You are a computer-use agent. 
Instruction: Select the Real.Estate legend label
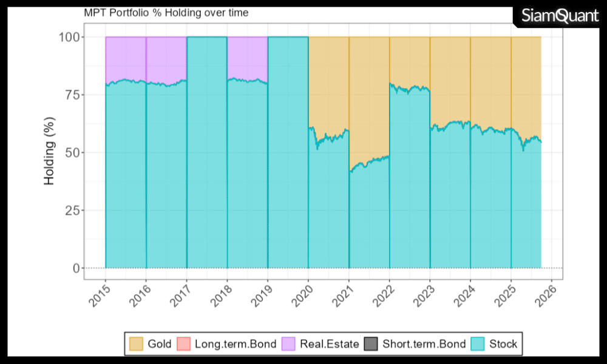point(329,344)
